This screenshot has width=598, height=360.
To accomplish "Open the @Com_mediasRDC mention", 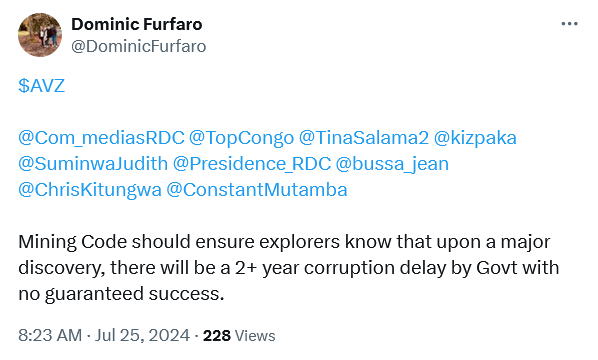I will (x=101, y=138).
